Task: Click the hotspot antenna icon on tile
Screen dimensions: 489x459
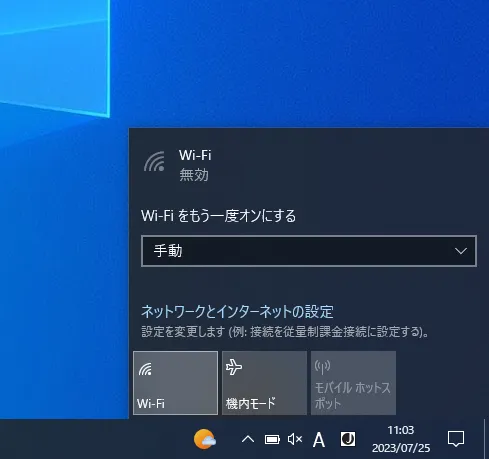Action: click(322, 367)
